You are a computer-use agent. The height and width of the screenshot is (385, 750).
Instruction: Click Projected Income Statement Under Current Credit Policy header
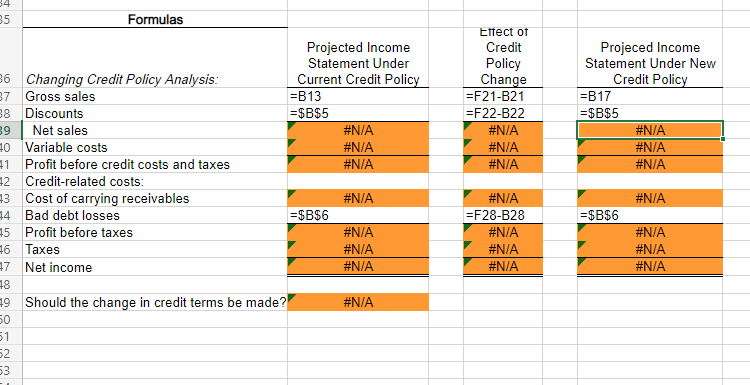point(358,64)
